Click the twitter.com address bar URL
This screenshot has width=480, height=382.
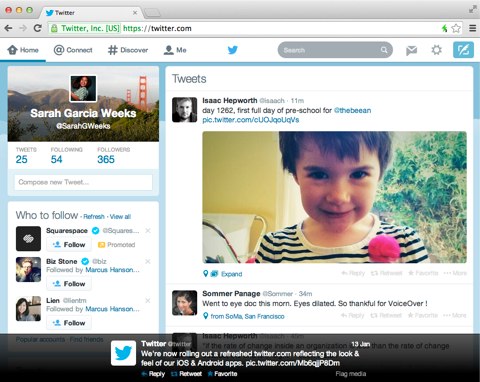coord(157,28)
